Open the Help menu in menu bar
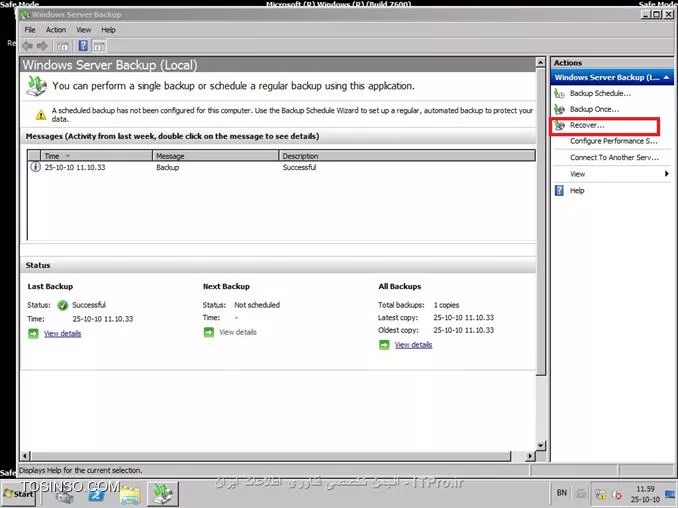The height and width of the screenshot is (508, 678). pos(108,30)
